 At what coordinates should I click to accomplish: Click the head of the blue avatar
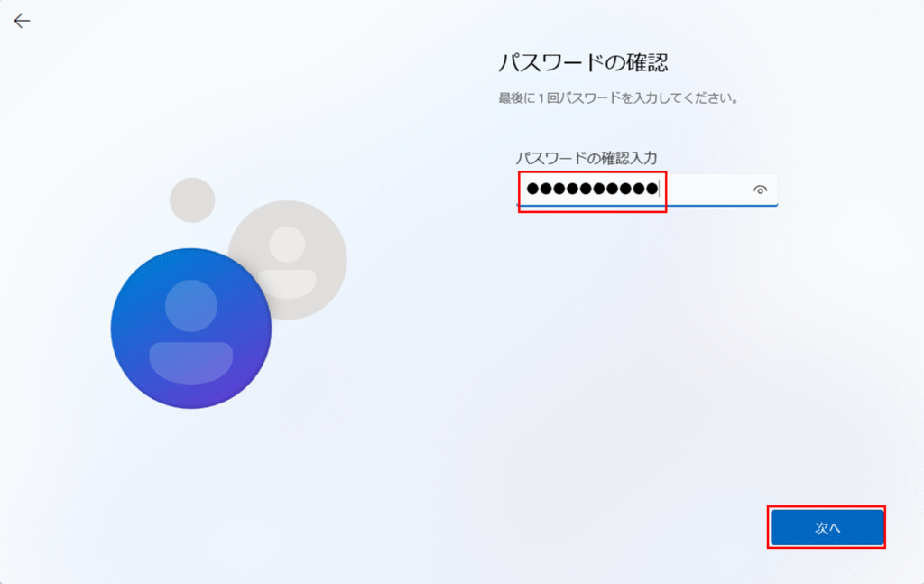[191, 306]
